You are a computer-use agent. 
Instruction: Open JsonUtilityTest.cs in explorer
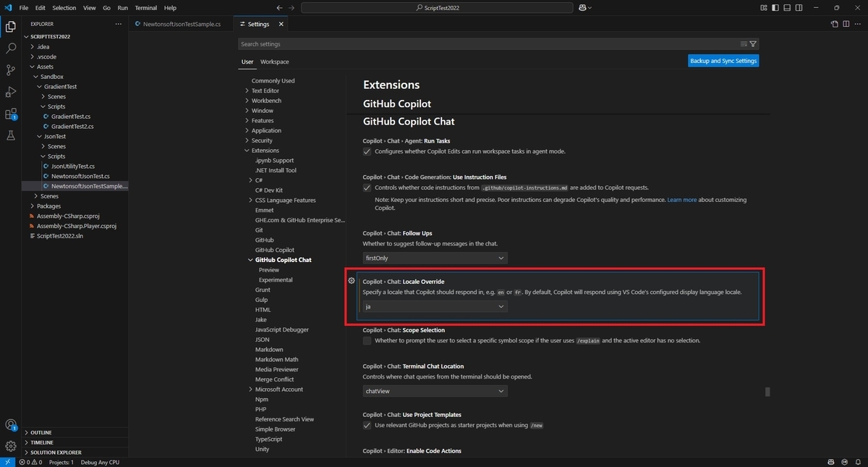[72, 166]
